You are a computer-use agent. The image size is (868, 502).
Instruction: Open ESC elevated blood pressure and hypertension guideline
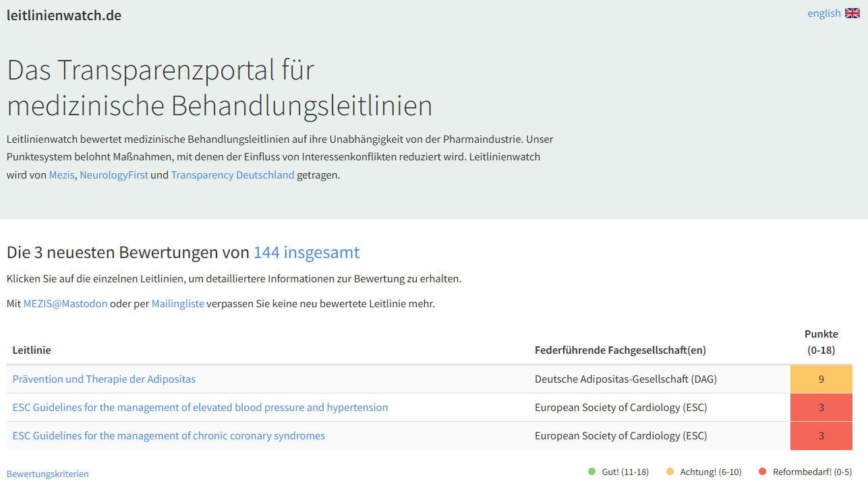[200, 408]
